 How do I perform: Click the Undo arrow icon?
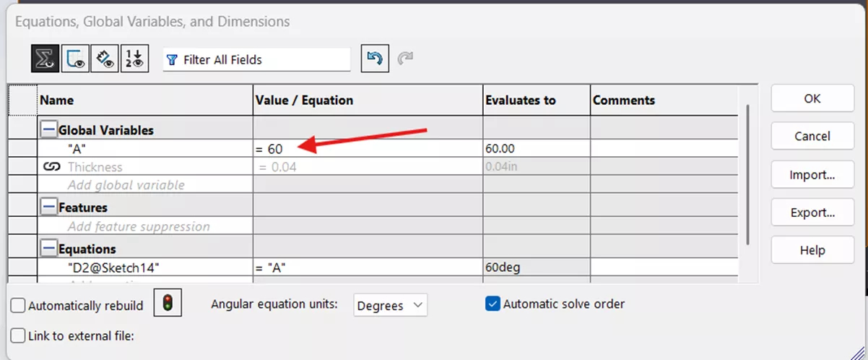pyautogui.click(x=374, y=59)
